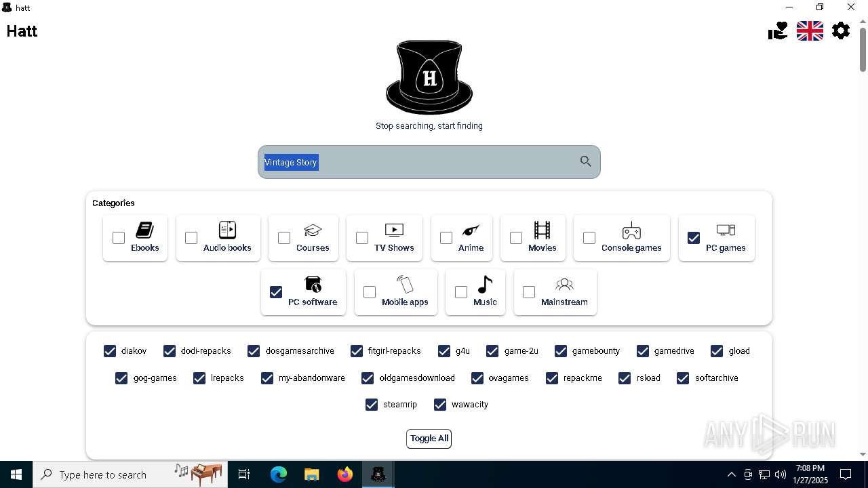Enable the Mainstream category checkbox

click(529, 292)
